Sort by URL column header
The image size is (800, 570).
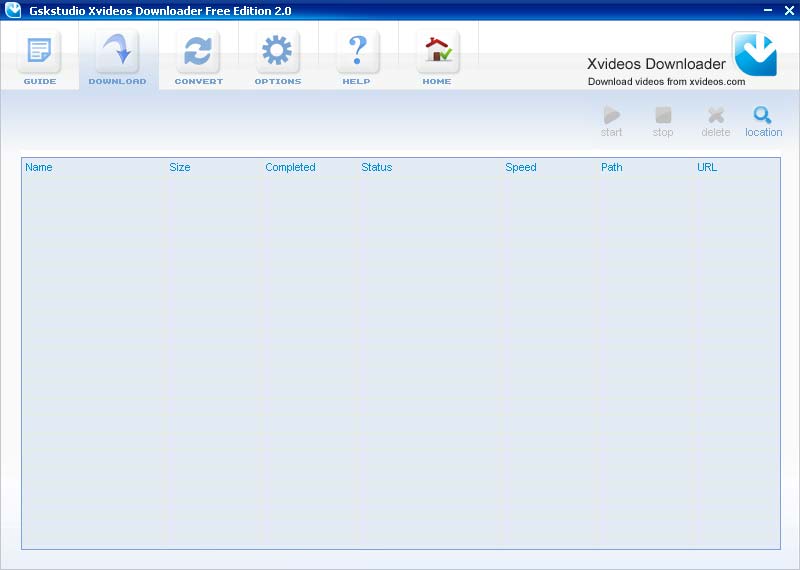pyautogui.click(x=707, y=167)
